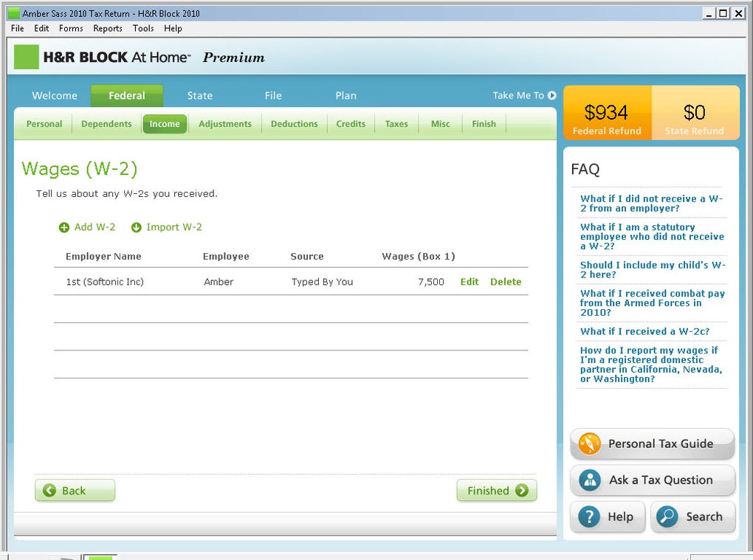This screenshot has width=753, height=560.
Task: Open the Edit menu
Action: coord(41,28)
